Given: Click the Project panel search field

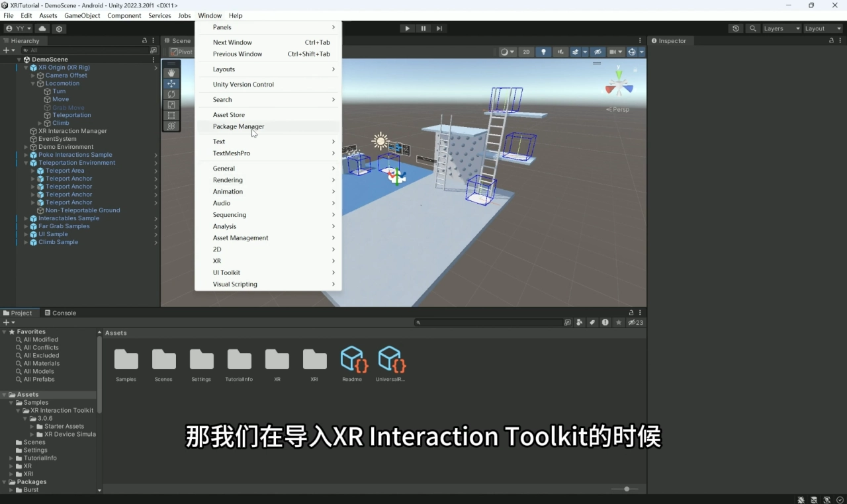Looking at the screenshot, I should click(x=488, y=323).
